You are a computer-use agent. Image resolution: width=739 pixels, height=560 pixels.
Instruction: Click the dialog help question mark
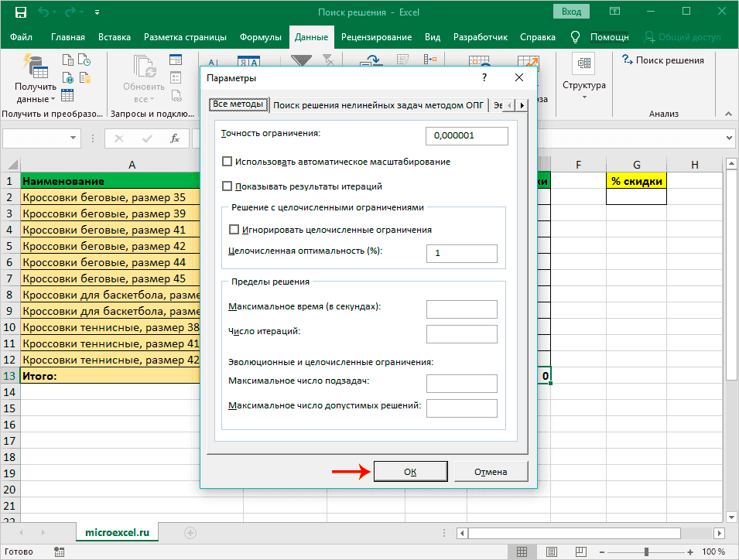[484, 78]
